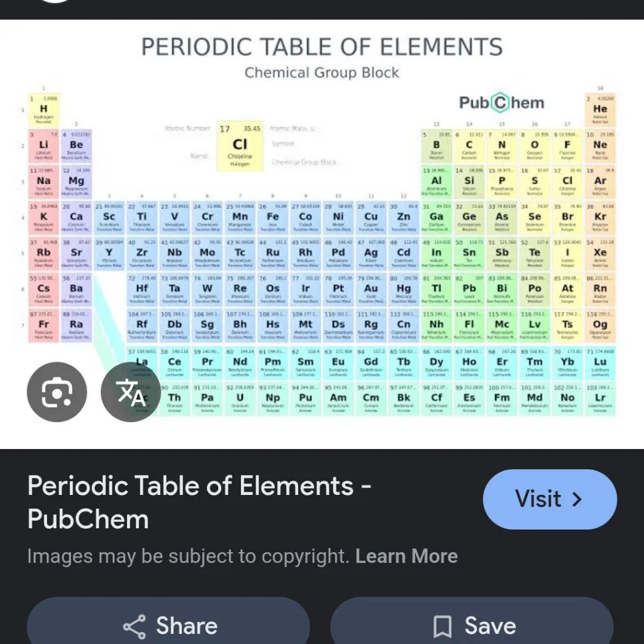Tap the Uranium (U) element cell
The image size is (644, 644).
pos(240,400)
